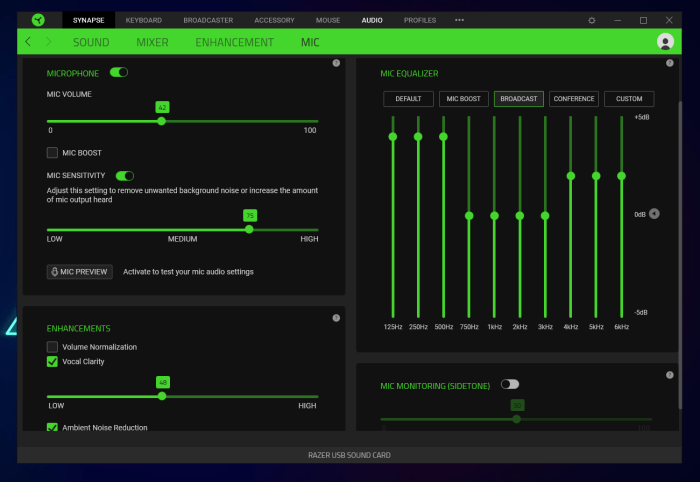Viewport: 700px width, 482px height.
Task: Click the Mic Monitoring info icon
Action: tap(669, 375)
